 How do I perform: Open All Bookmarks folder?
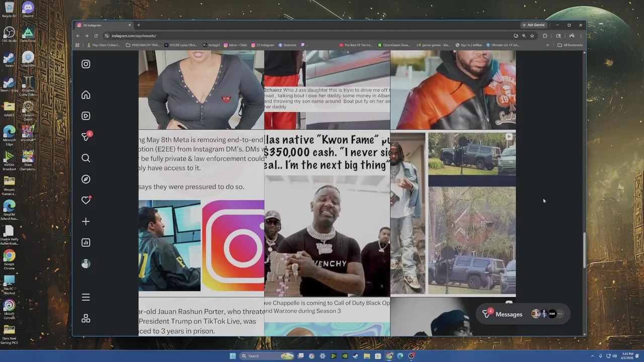pos(570,45)
